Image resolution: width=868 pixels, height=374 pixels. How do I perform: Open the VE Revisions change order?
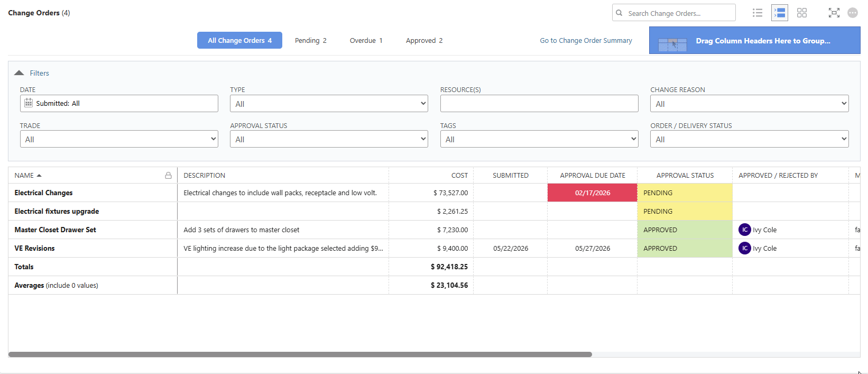[34, 248]
